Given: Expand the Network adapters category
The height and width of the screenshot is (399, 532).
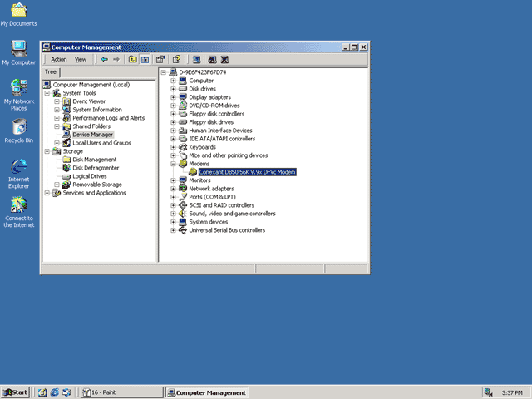Looking at the screenshot, I should 174,189.
